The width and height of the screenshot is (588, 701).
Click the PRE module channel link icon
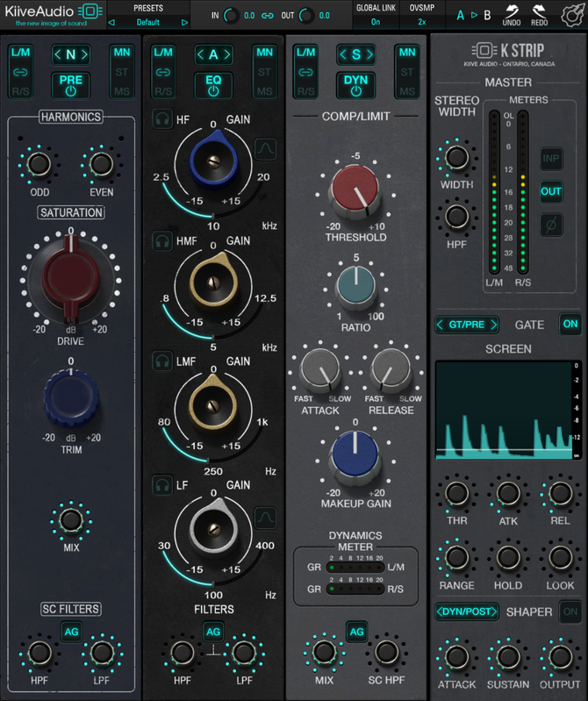(x=20, y=72)
